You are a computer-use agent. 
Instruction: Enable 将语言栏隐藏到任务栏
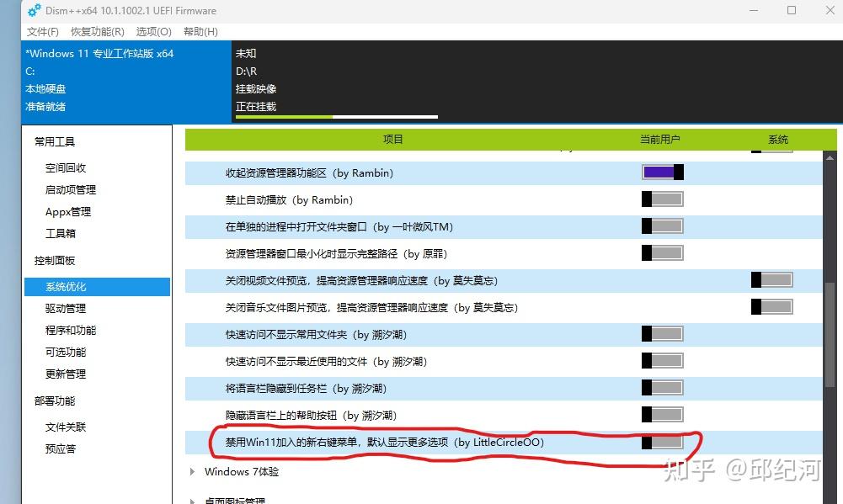pos(662,387)
